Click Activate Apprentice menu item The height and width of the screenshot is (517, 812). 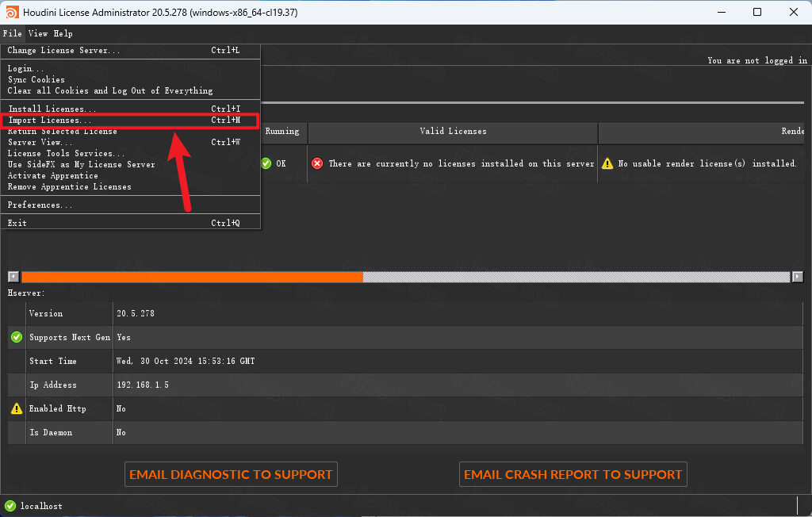(53, 175)
